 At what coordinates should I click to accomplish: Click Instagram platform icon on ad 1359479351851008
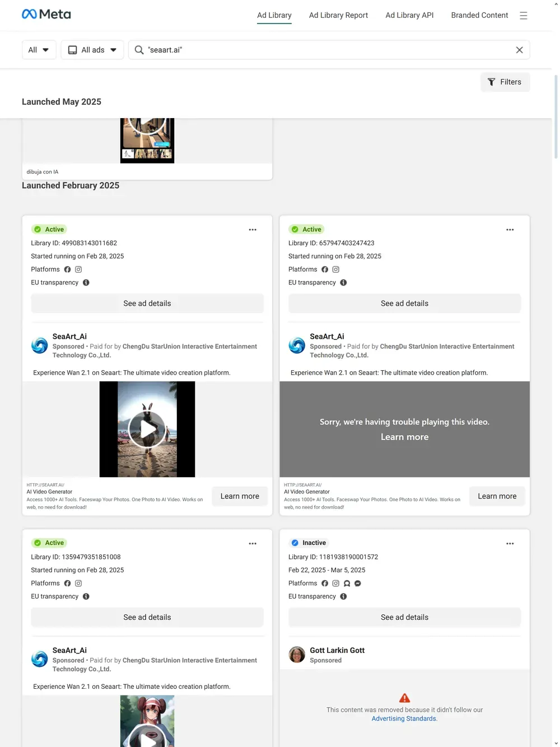coord(78,583)
